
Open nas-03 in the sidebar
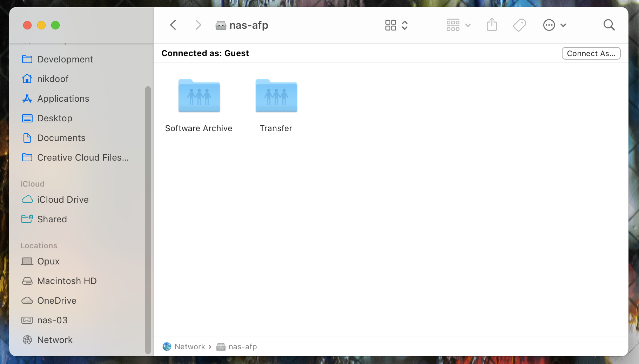pos(52,320)
